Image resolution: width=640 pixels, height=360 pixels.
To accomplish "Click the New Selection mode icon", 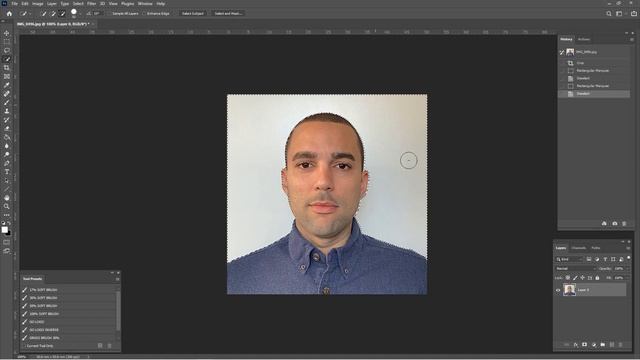I will point(44,13).
